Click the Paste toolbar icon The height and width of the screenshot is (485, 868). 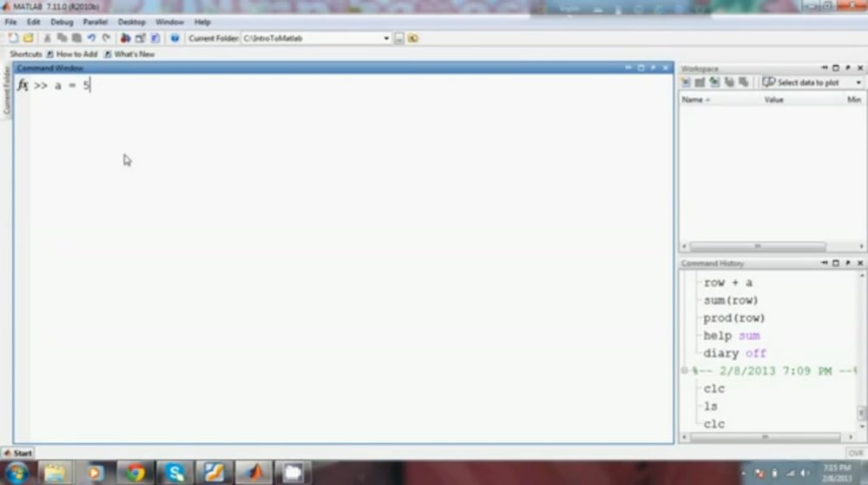77,38
